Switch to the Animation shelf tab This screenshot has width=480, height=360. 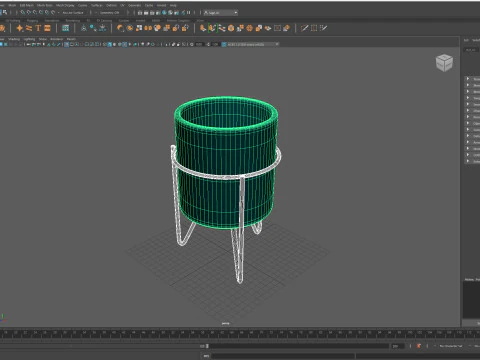pyautogui.click(x=52, y=21)
